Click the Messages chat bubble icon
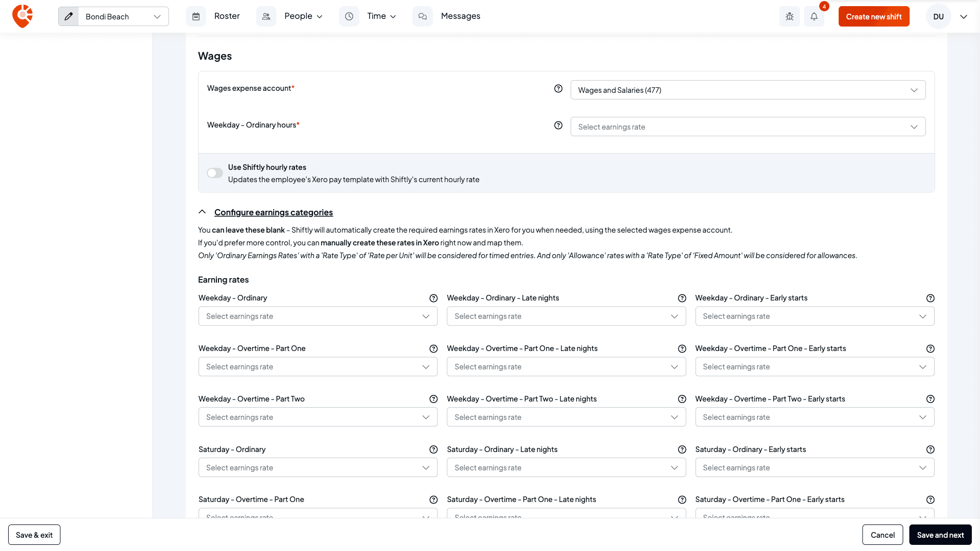980x551 pixels. click(423, 16)
